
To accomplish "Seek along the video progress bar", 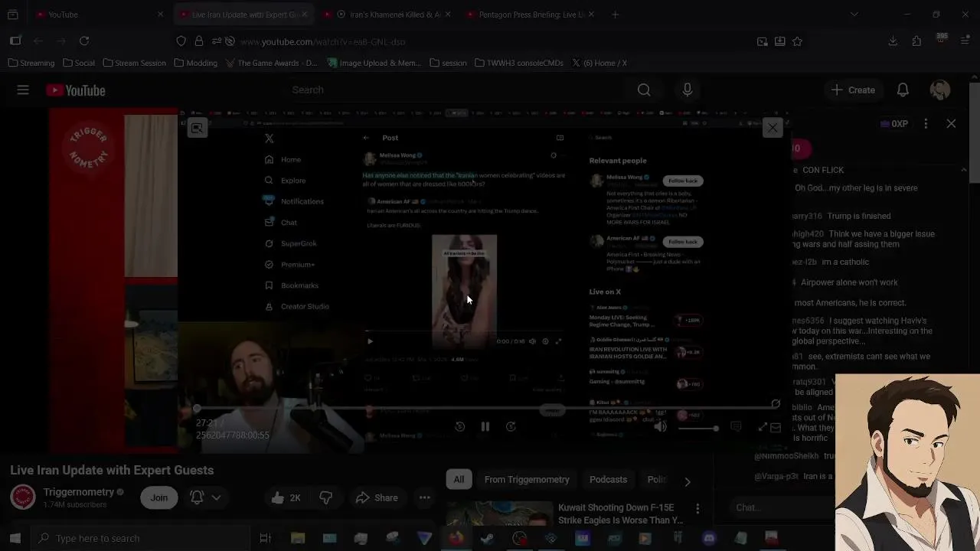I will (487, 408).
